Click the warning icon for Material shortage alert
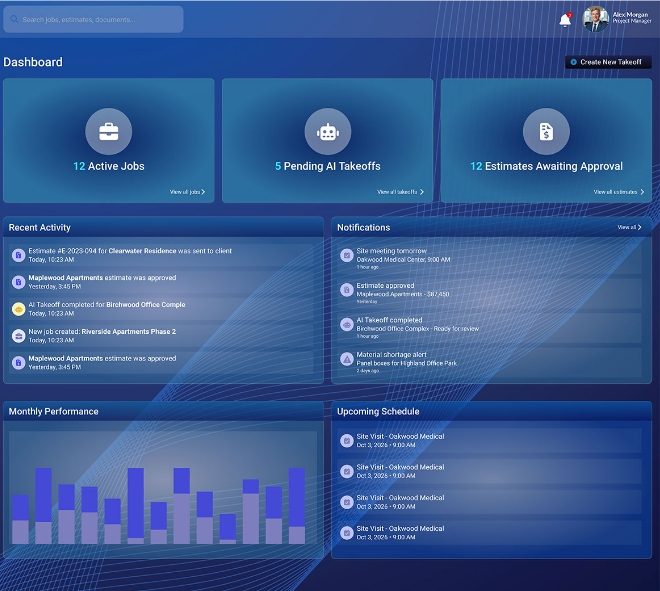Screen dimensions: 660x591 [x=347, y=359]
